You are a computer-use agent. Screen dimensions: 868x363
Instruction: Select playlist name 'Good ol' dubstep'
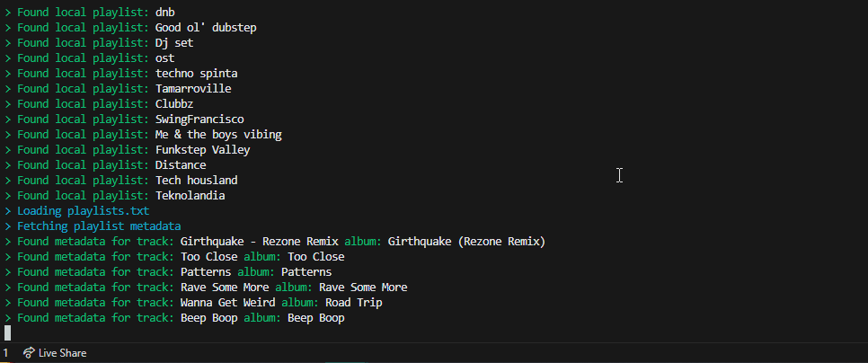point(206,27)
